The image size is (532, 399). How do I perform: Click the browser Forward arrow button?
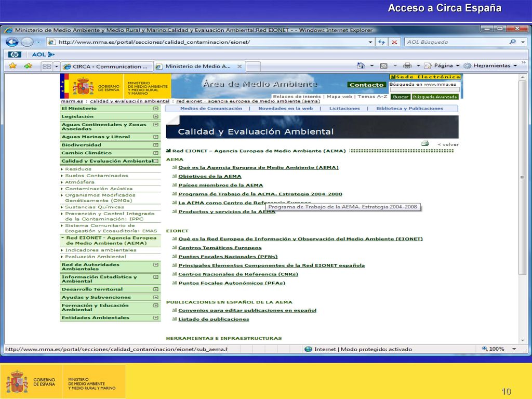tap(27, 42)
